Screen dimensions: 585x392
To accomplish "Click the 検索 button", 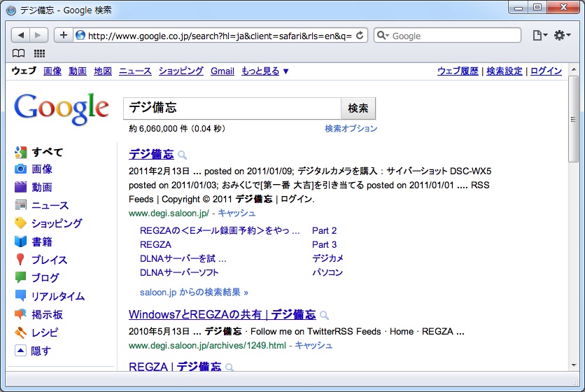I will tap(358, 108).
